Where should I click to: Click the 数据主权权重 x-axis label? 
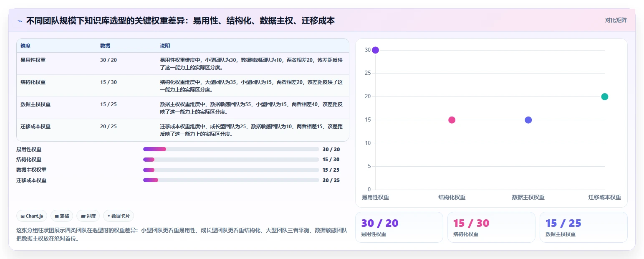[528, 197]
